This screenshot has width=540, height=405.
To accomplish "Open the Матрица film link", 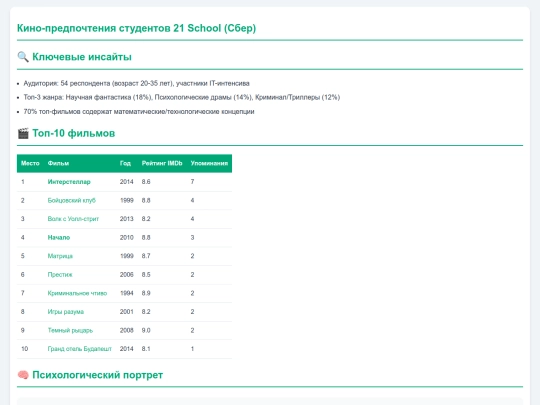I will (60, 256).
